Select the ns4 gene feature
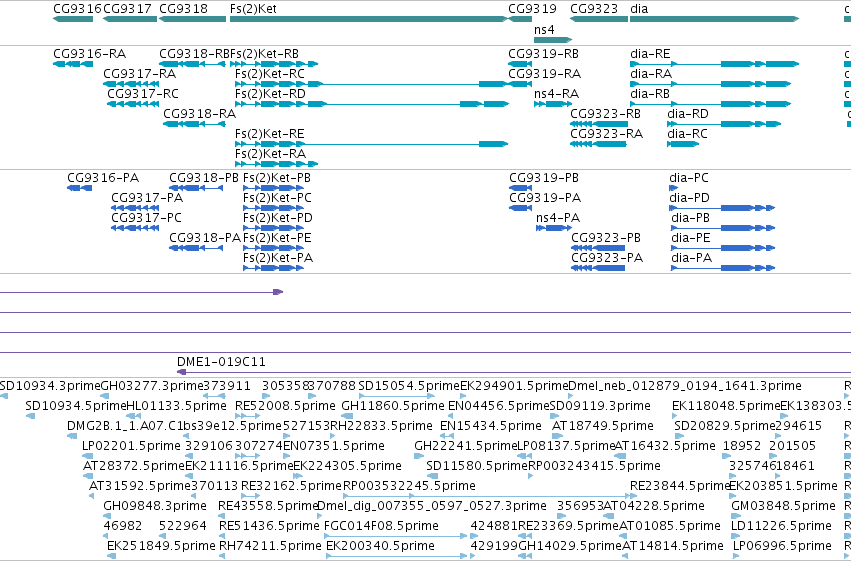 [553, 40]
